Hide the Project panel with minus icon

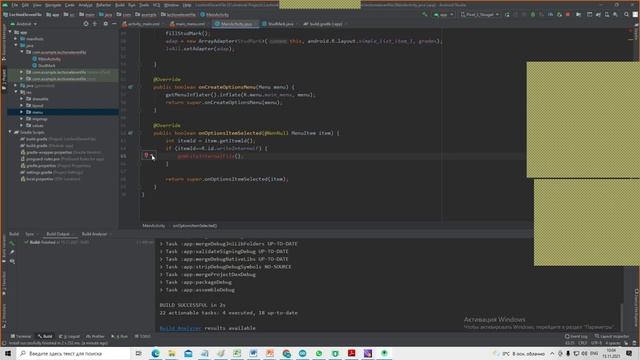(114, 24)
